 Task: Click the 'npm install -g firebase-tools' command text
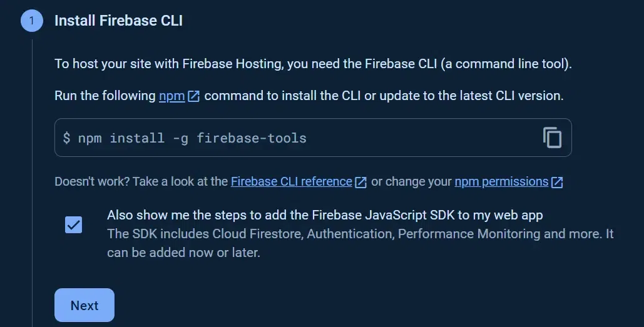click(192, 138)
